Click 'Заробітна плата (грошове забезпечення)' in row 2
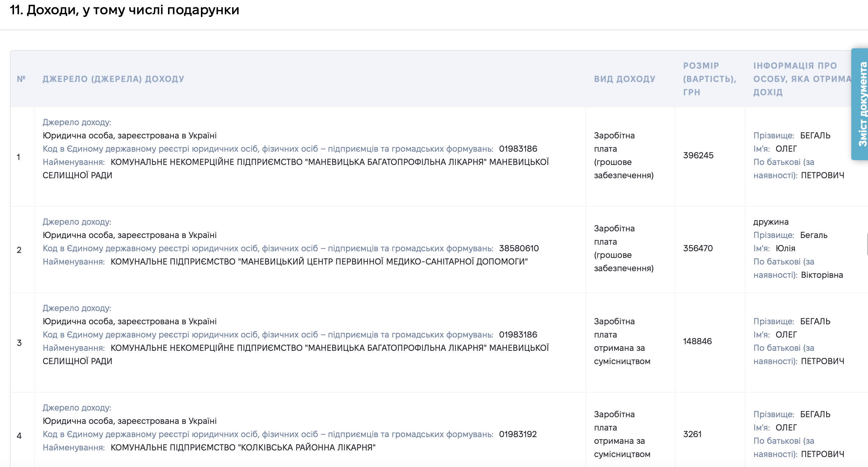The height and width of the screenshot is (467, 868). pos(624,248)
